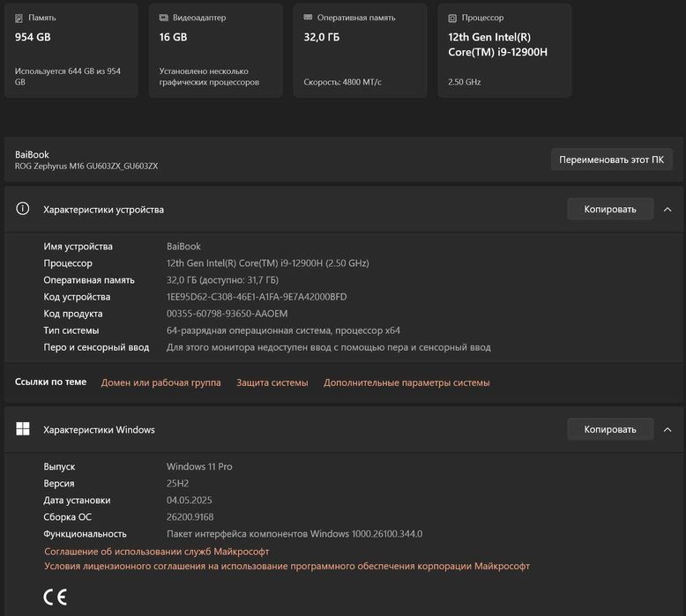686x616 pixels.
Task: Select processor value 12th Gen Intel i9-12900H (2.50 GHz)
Action: (268, 263)
